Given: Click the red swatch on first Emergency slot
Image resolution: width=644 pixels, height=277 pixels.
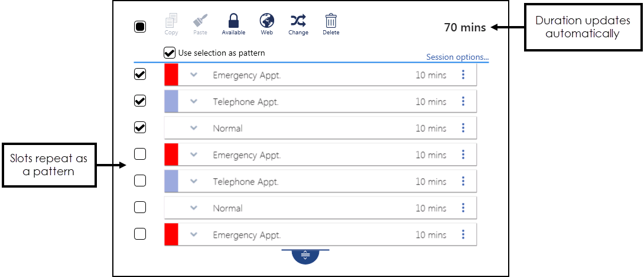Looking at the screenshot, I should [x=171, y=75].
